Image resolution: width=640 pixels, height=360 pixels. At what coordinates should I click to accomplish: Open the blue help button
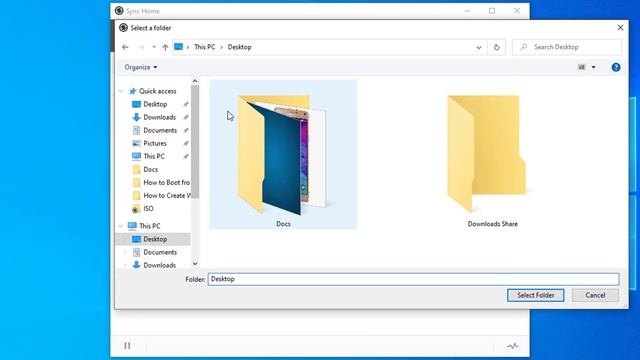point(616,67)
